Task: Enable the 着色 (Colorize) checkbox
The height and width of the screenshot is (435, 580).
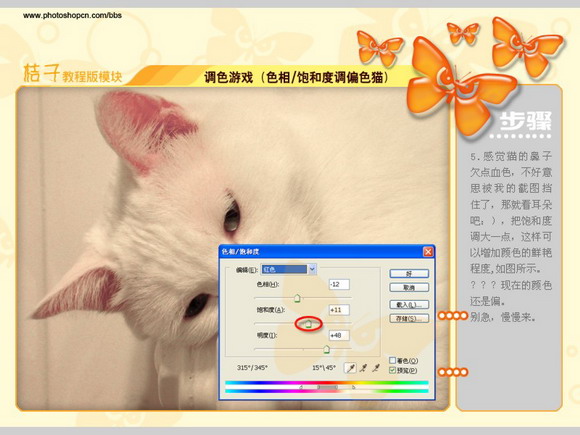Action: 392,360
